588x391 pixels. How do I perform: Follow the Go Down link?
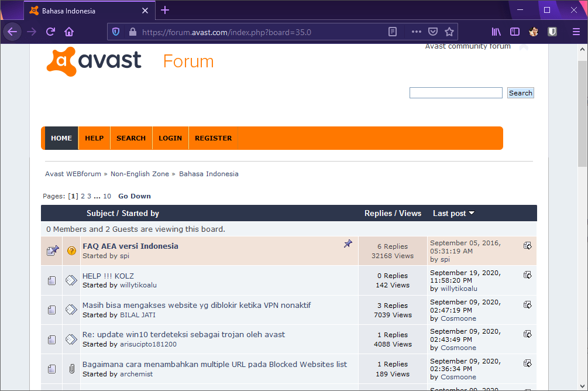[135, 196]
